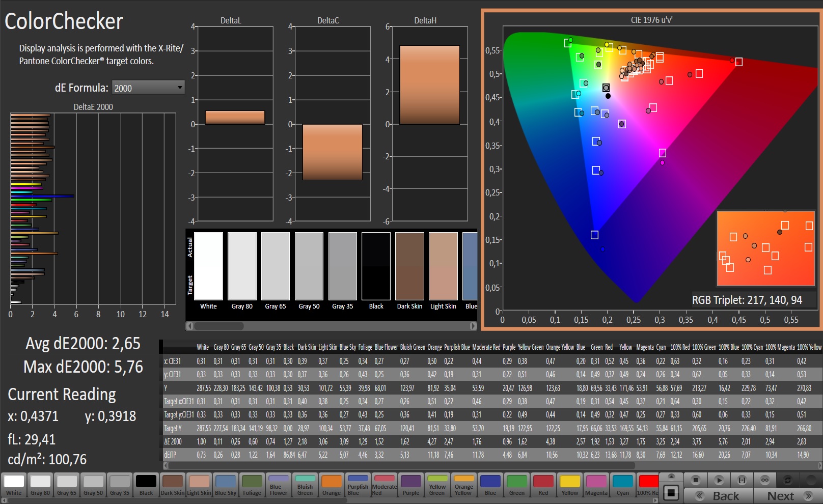Click the DeltaE 2000 bar chart
The height and width of the screenshot is (504, 823).
(x=93, y=209)
